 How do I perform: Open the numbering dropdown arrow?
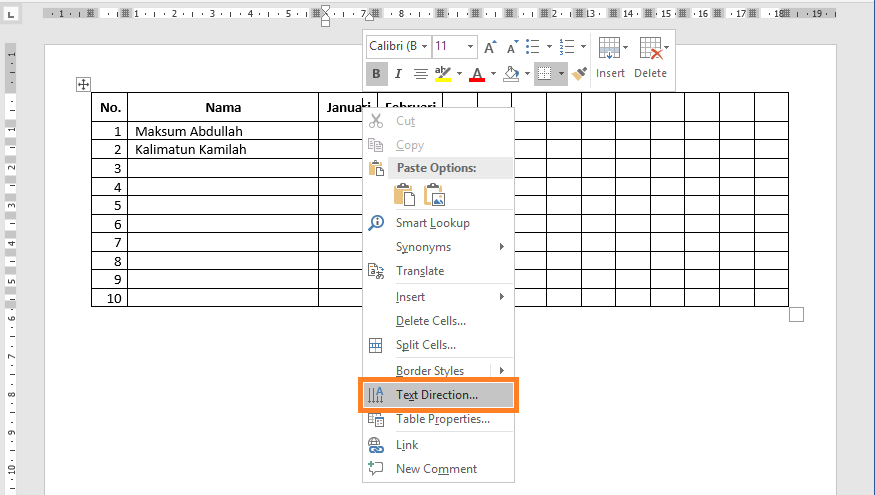[x=583, y=47]
